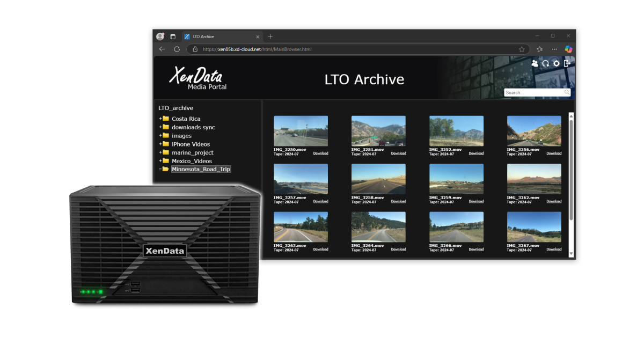Screen dimensions: 644x337
Task: Download IMG_3266.mov
Action: (x=476, y=250)
